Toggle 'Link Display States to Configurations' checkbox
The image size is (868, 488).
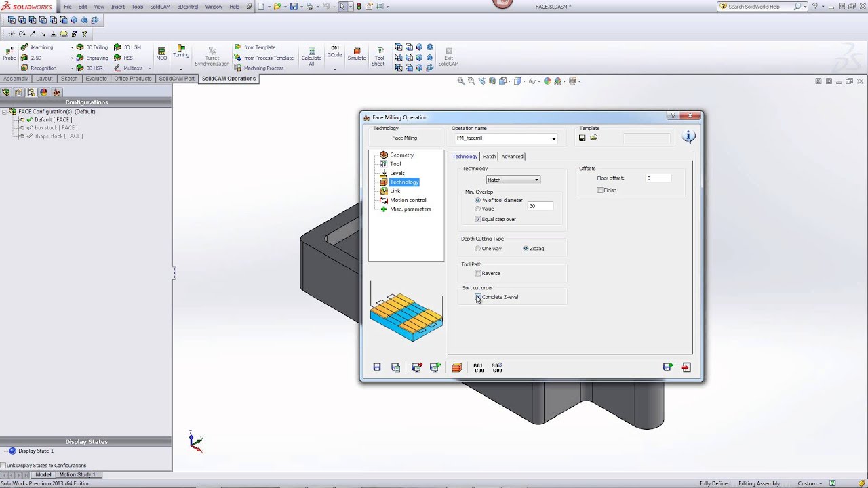coord(3,466)
